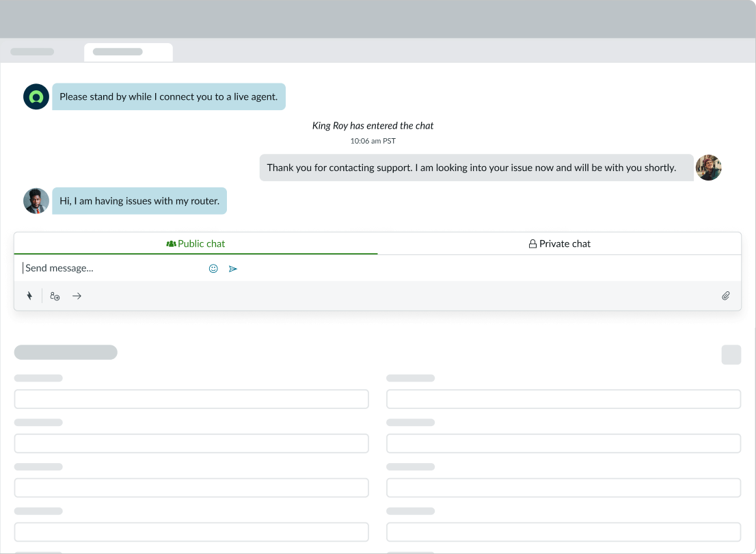Click the 'Please stand by' bot message
Viewport: 756px width, 554px height.
tap(169, 96)
